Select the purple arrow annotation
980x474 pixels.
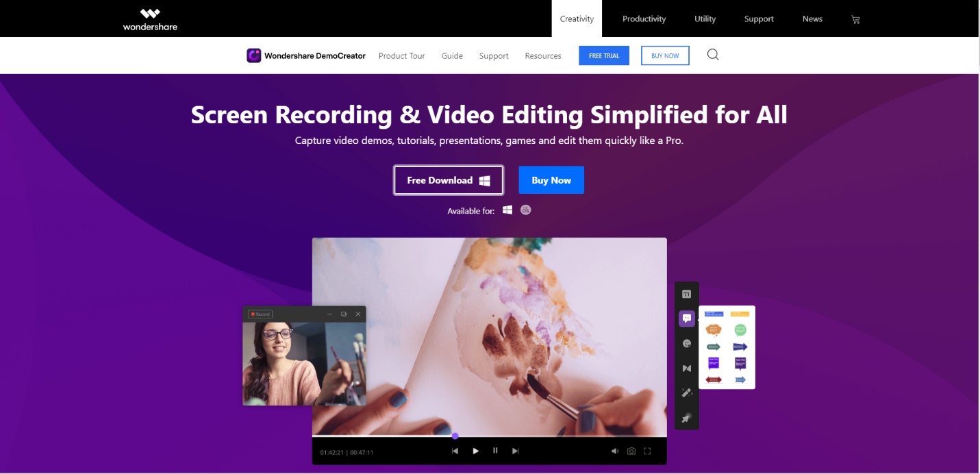pos(740,347)
